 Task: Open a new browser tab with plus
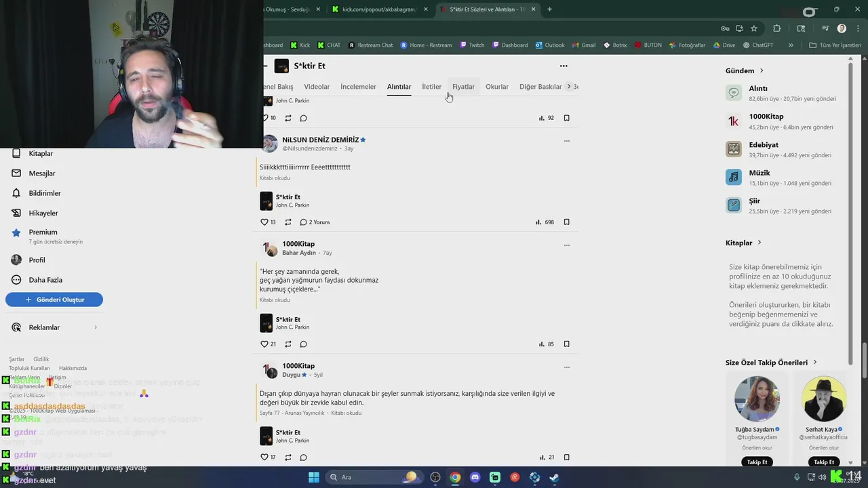(549, 9)
